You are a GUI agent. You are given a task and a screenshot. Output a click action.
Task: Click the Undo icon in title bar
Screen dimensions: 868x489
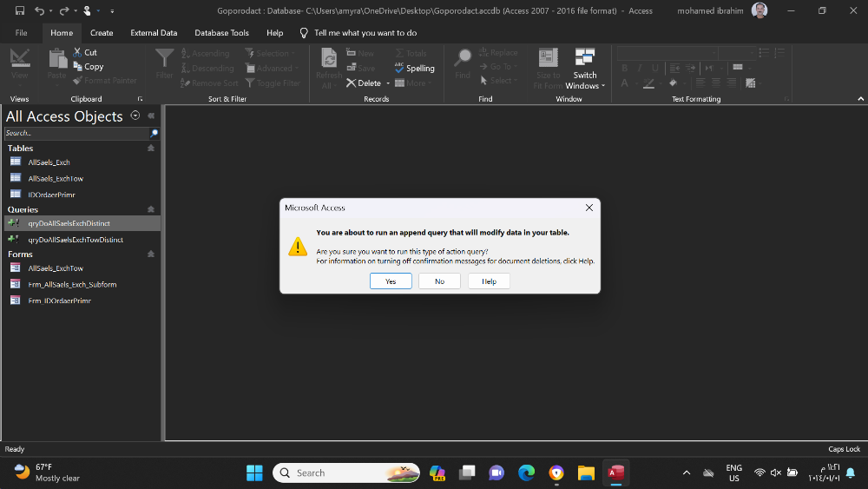[x=39, y=10]
